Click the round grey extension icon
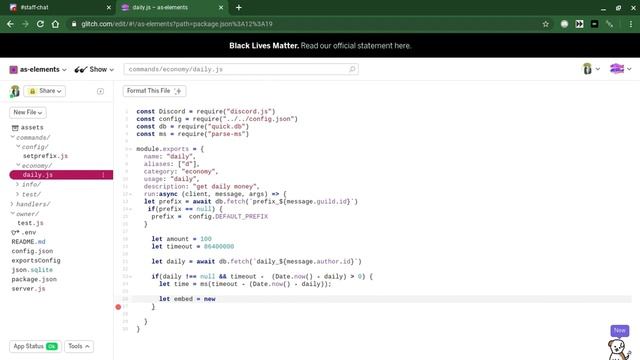This screenshot has width=640, height=360. coord(564,24)
